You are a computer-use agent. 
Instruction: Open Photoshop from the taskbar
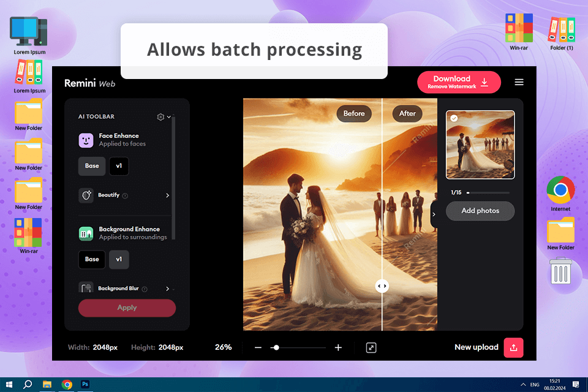click(x=85, y=384)
